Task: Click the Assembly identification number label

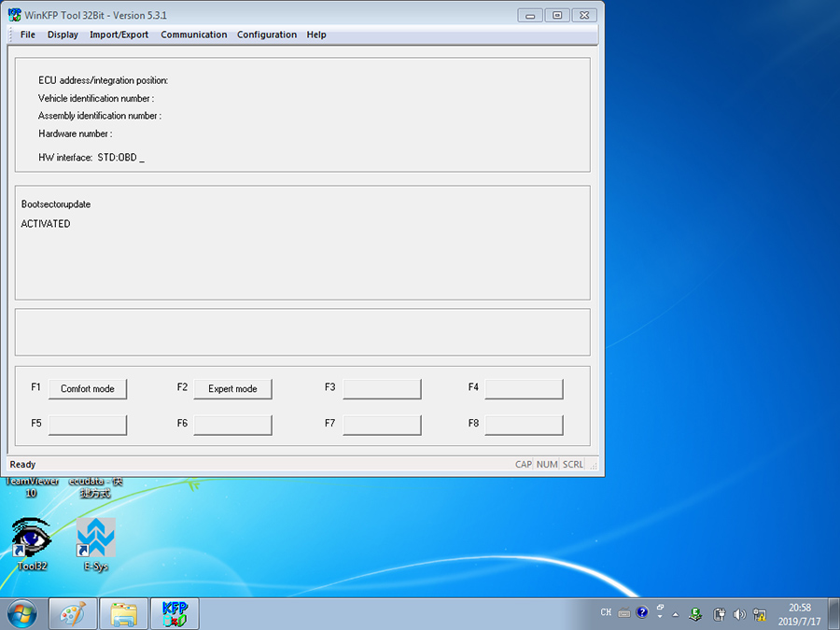Action: coord(100,116)
